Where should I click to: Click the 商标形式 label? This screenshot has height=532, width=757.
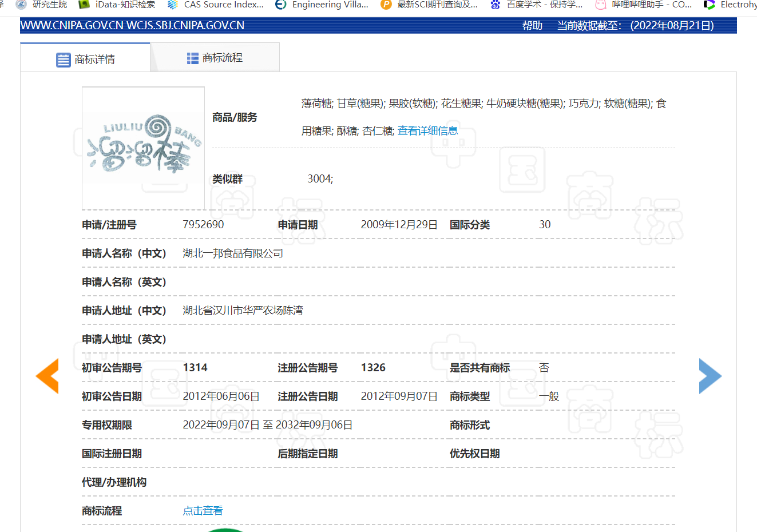coord(470,425)
